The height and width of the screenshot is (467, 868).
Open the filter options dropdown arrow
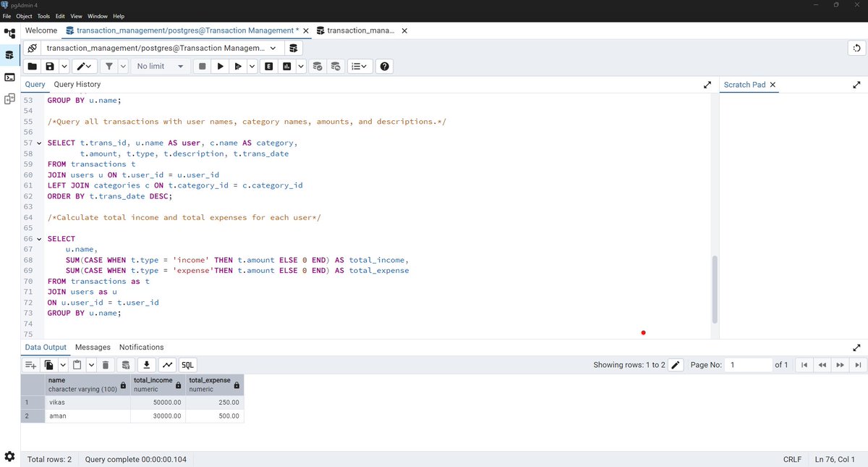click(x=123, y=66)
